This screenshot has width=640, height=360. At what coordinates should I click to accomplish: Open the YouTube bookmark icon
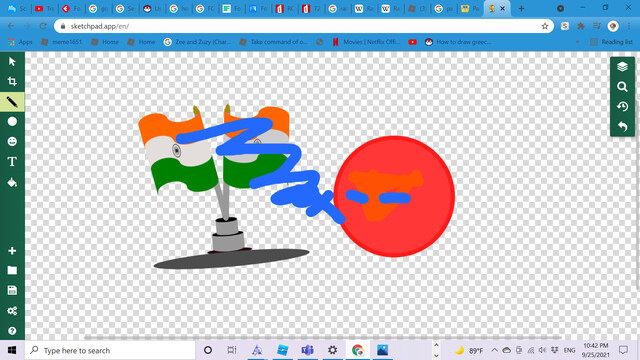(x=413, y=42)
